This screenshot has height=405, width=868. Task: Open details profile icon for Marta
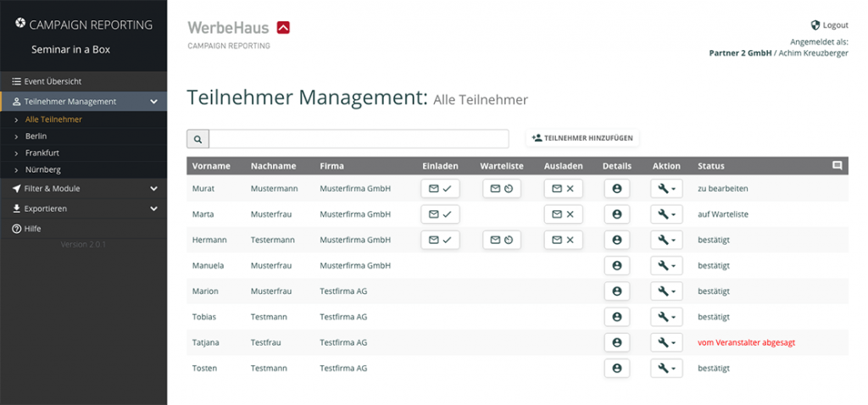617,214
